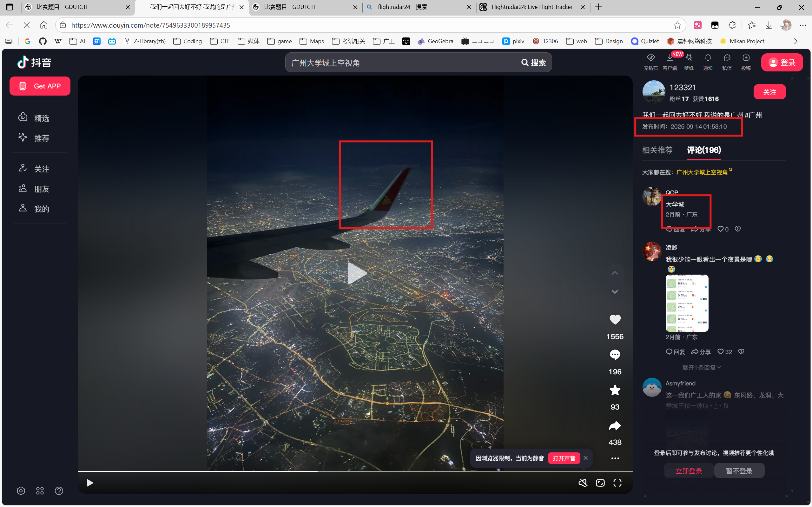Open private messages icon 私信
Image resolution: width=812 pixels, height=507 pixels.
tap(727, 58)
